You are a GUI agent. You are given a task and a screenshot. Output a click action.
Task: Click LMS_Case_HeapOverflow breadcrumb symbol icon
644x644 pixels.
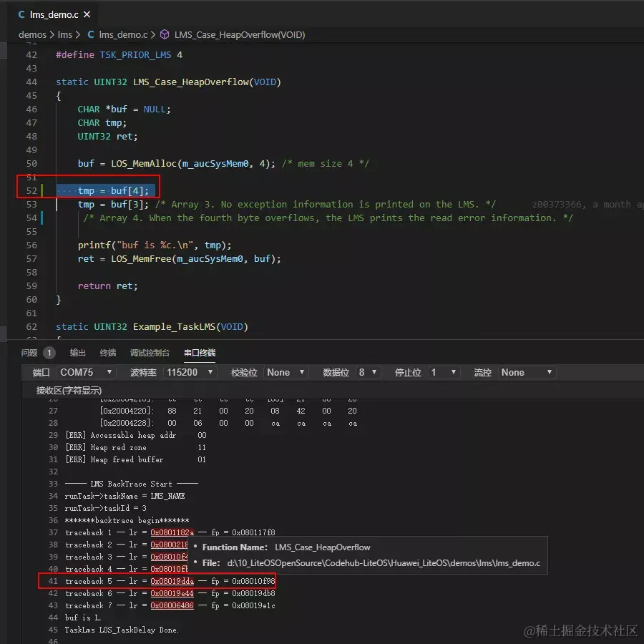coord(165,34)
